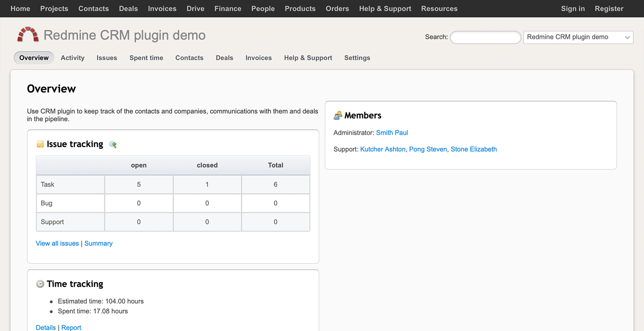Click the Redmine logo icon
The image size is (644, 331).
pyautogui.click(x=28, y=34)
